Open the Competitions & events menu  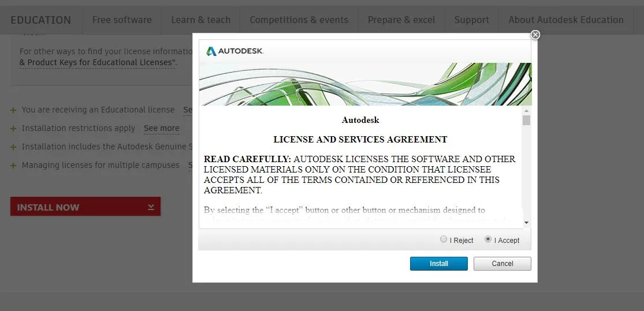click(x=299, y=20)
